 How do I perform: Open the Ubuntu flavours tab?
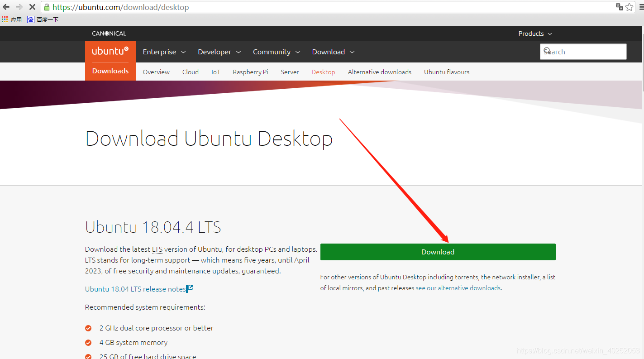pos(447,72)
